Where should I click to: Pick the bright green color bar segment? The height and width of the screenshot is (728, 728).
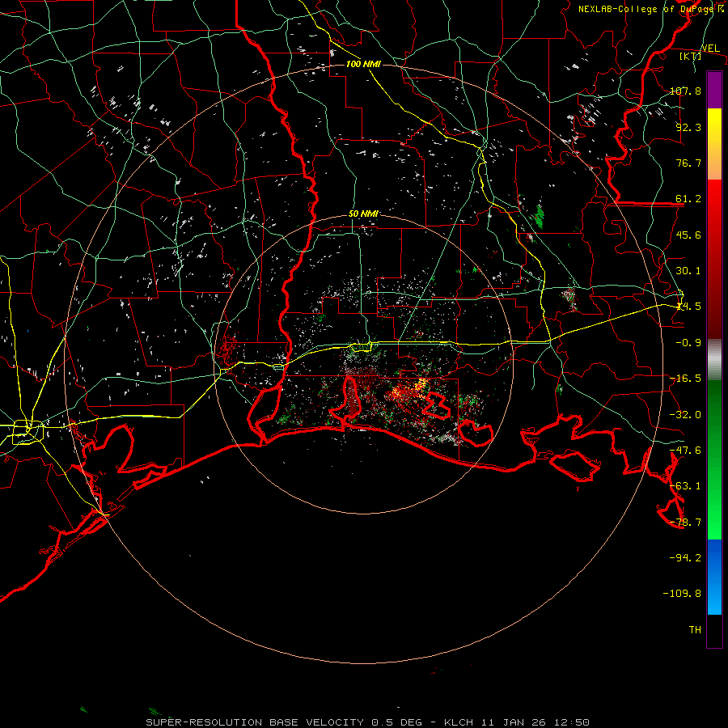click(x=714, y=459)
